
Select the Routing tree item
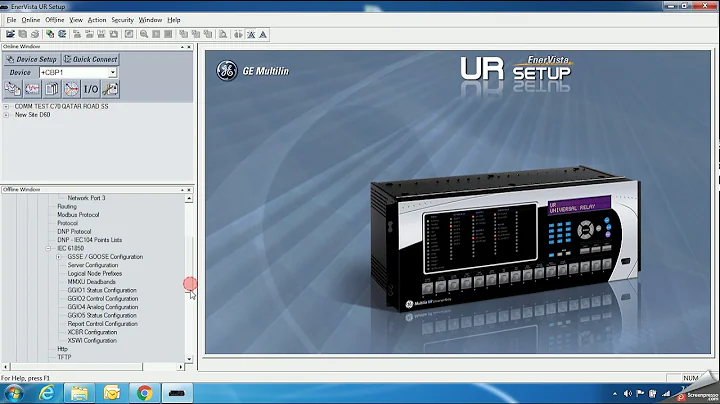coord(67,207)
